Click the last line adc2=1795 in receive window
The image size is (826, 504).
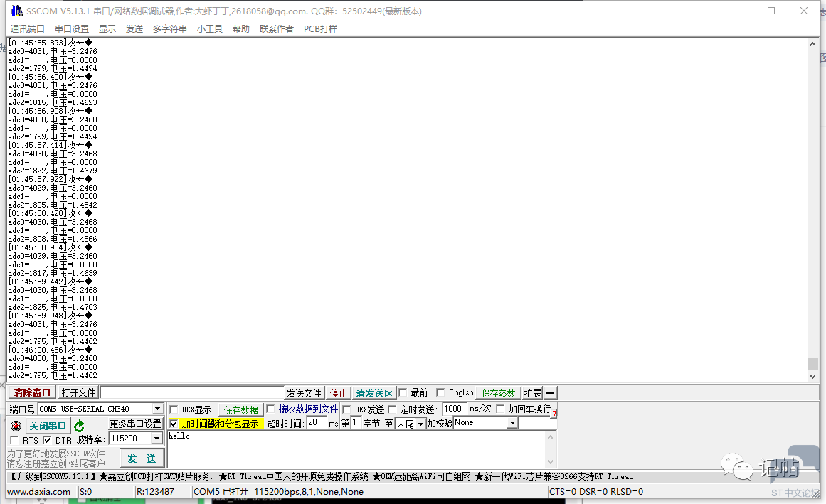click(x=53, y=375)
